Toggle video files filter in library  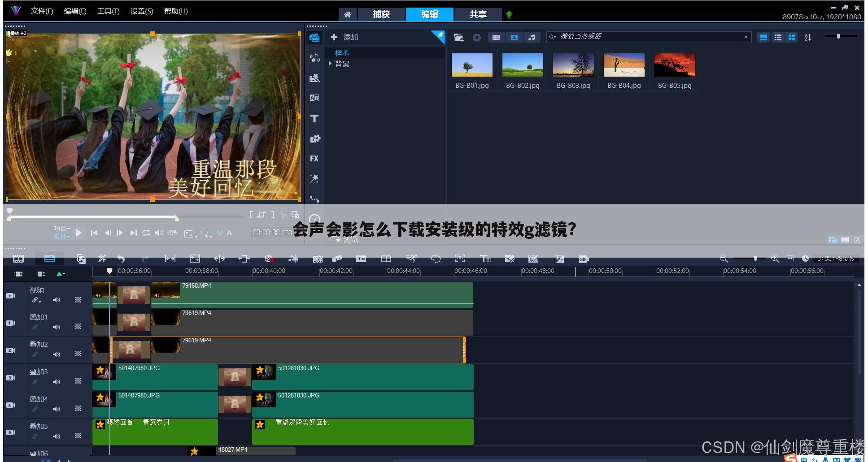pos(496,38)
